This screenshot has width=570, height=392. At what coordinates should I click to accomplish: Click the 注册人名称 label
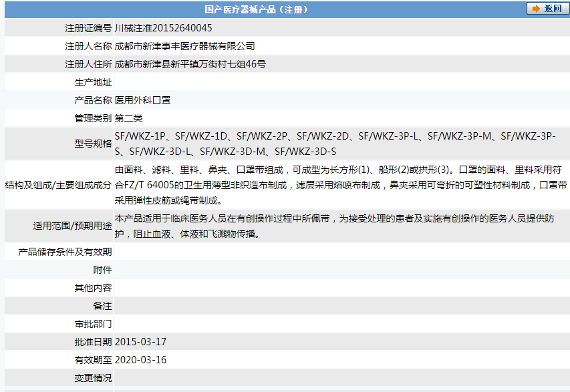(88, 46)
